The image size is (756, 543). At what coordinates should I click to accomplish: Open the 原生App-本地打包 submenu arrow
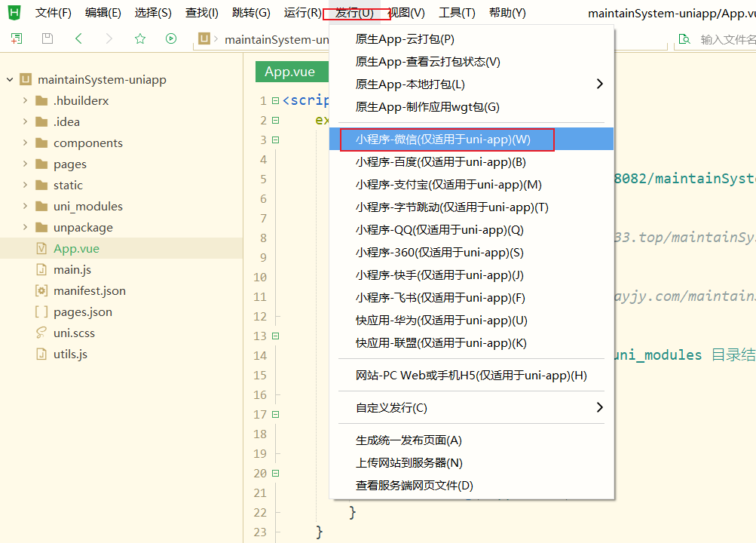coord(599,84)
